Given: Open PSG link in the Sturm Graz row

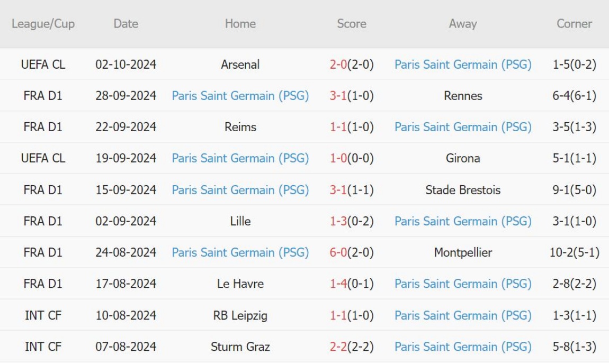Looking at the screenshot, I should [463, 347].
